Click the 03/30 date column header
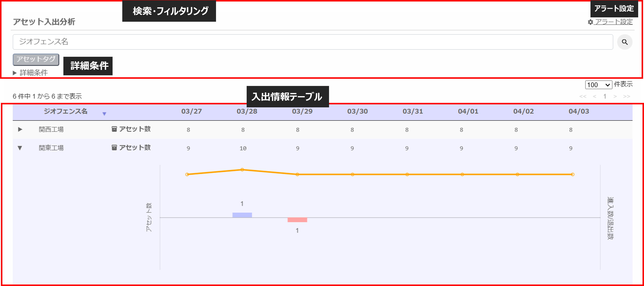The width and height of the screenshot is (644, 286). pos(357,111)
